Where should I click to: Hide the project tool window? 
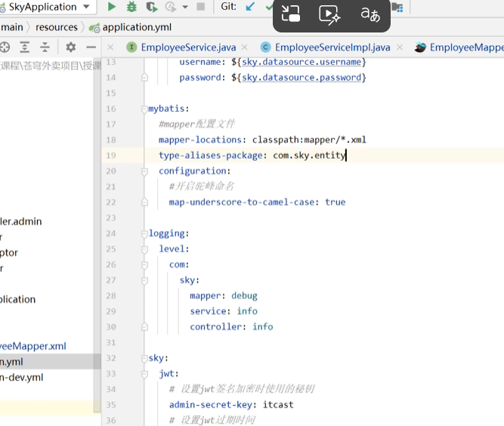point(91,48)
